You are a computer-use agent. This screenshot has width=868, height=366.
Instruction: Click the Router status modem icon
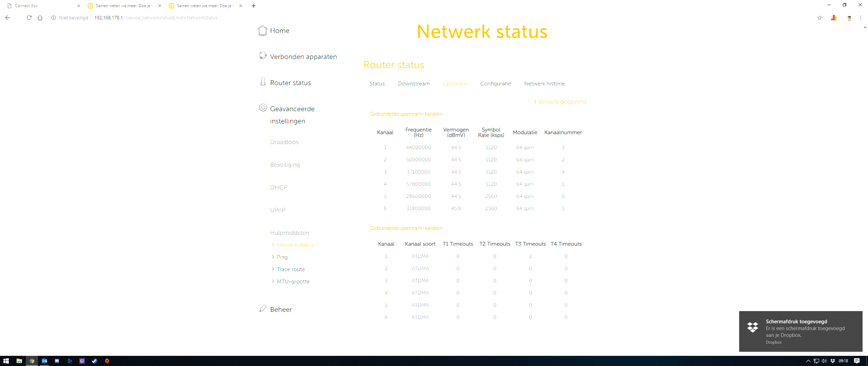coord(263,82)
